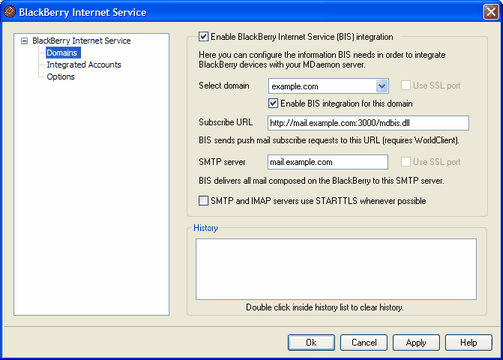This screenshot has height=360, width=503.
Task: Collapse the BlackBerry Internet Service tree node
Action: point(24,41)
